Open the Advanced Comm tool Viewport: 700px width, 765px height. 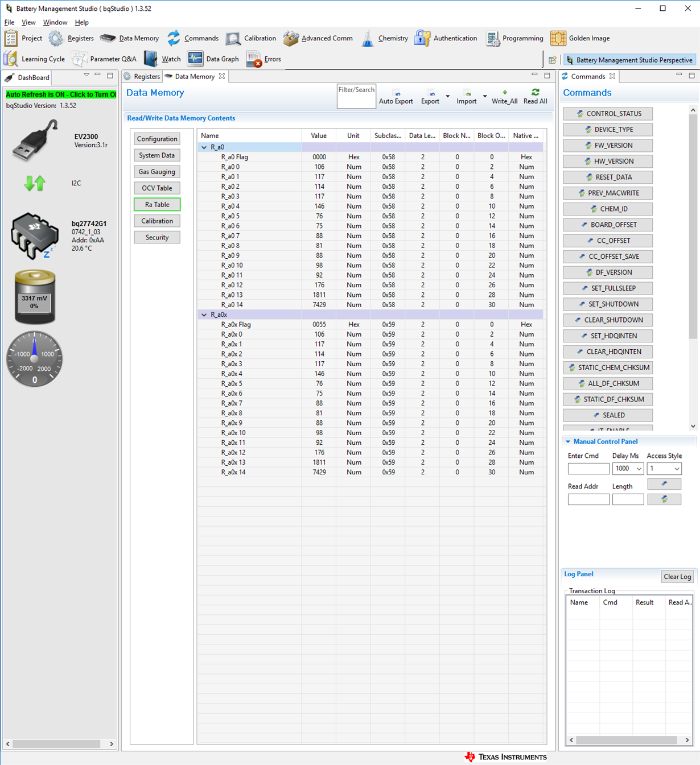click(291, 38)
